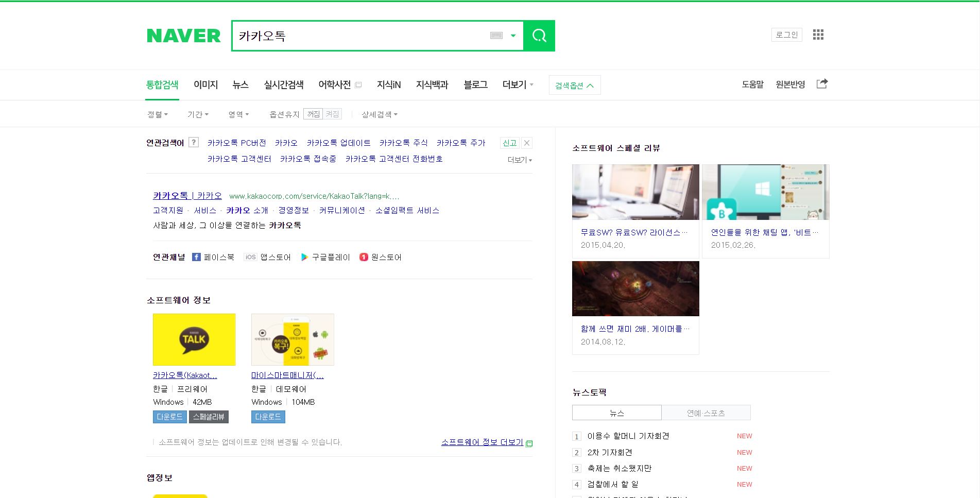Open the 정렬 dropdown
Screen dimensions: 980x498
point(158,114)
